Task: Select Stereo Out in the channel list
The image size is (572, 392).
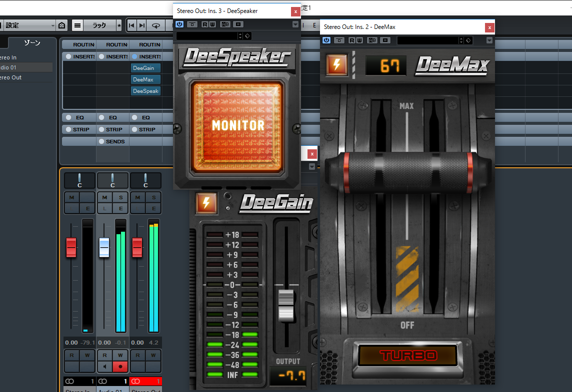Action: click(26, 77)
